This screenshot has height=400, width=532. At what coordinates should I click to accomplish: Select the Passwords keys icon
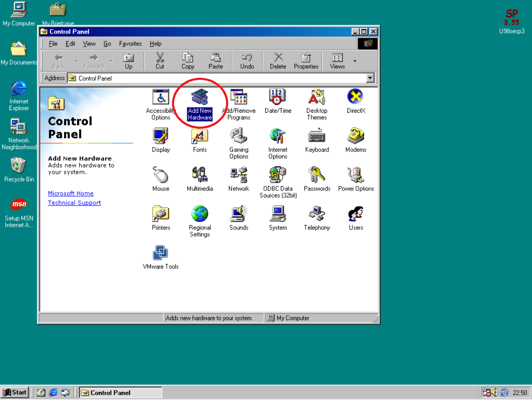pyautogui.click(x=316, y=175)
